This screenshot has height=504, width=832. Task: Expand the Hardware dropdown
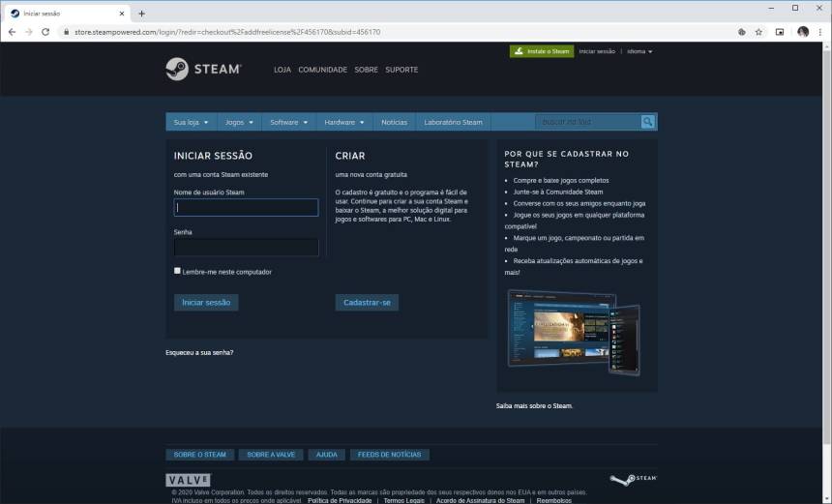pos(344,122)
